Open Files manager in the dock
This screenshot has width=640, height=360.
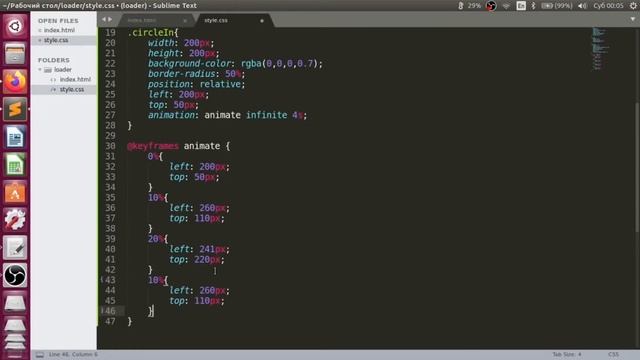coord(15,53)
